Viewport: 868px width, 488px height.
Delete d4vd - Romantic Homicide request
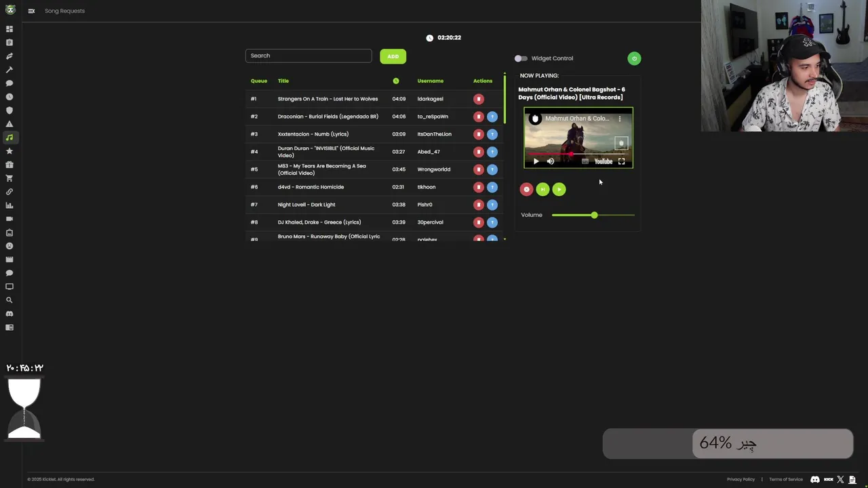pyautogui.click(x=479, y=187)
